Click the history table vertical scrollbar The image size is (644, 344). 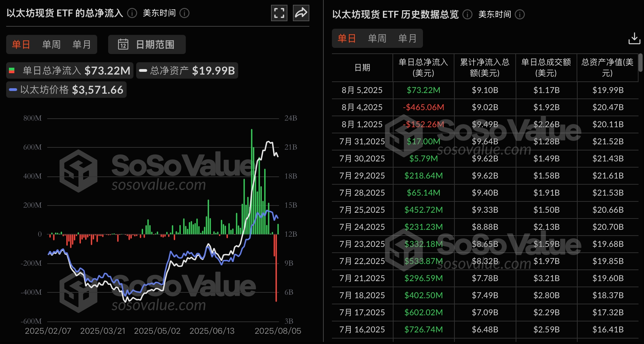pyautogui.click(x=641, y=63)
